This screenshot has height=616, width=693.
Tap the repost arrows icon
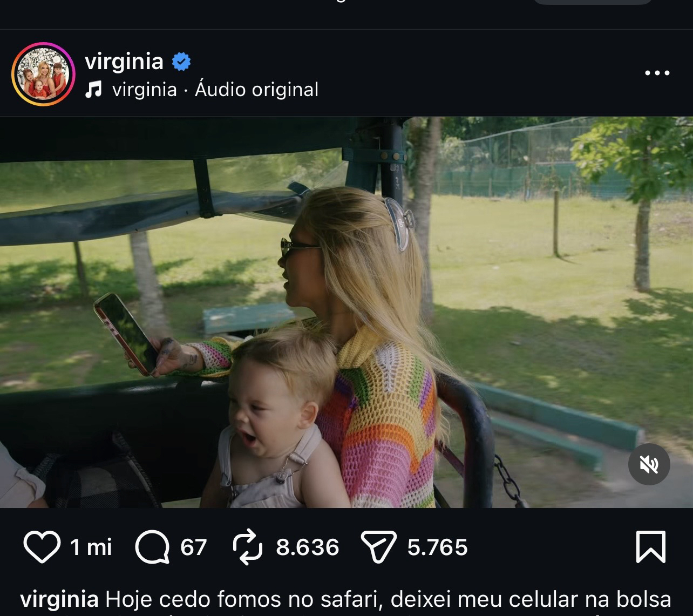point(247,547)
